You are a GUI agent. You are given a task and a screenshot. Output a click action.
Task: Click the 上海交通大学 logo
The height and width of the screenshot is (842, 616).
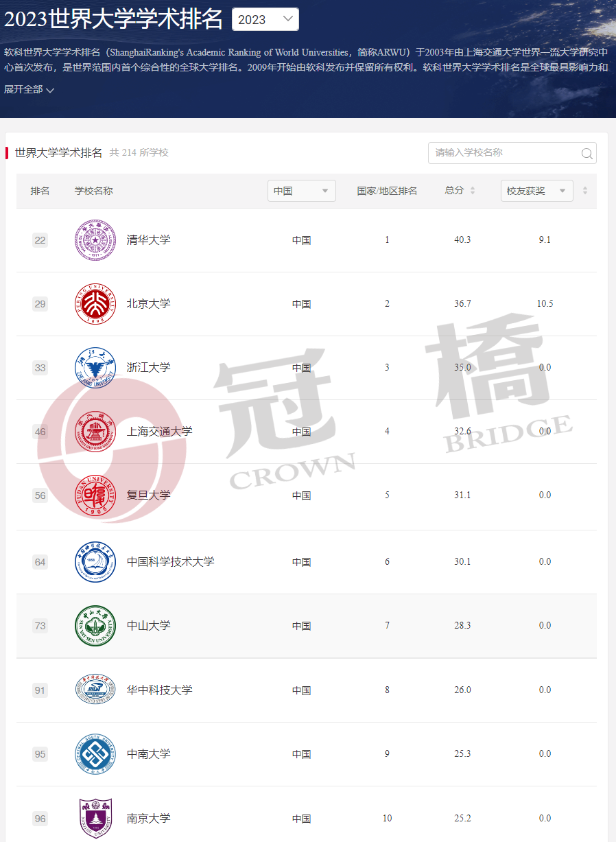pos(95,432)
